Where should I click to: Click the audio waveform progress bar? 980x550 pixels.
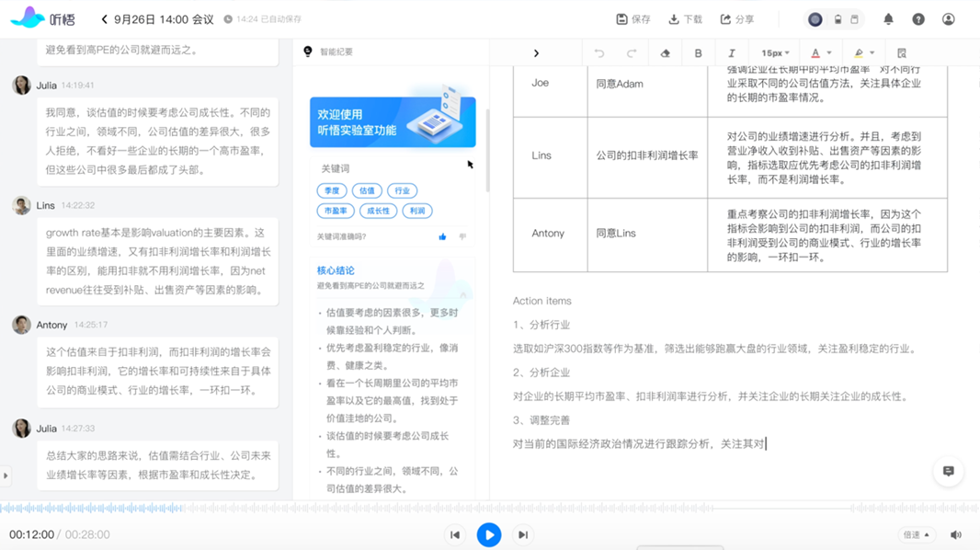[x=490, y=508]
